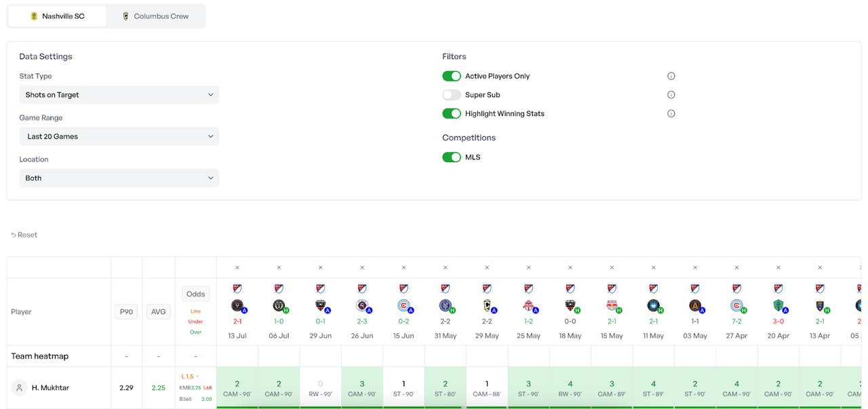Remove the 11 May game column

point(654,267)
